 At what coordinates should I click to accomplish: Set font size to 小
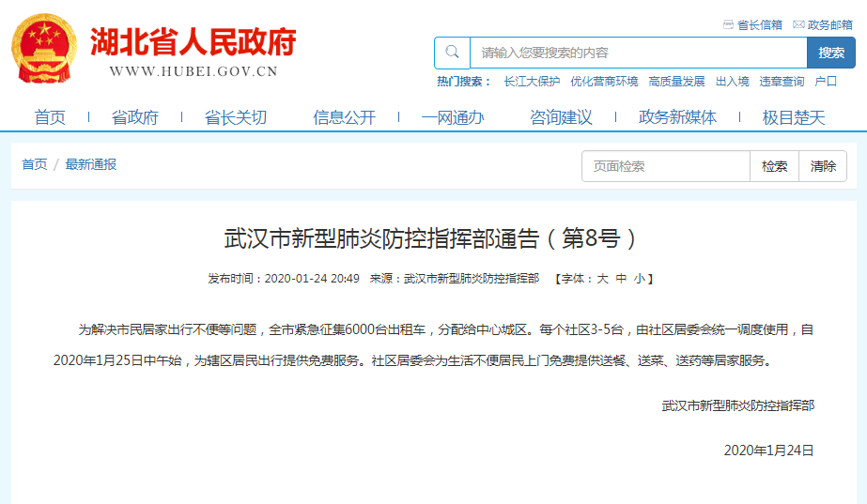pyautogui.click(x=638, y=279)
